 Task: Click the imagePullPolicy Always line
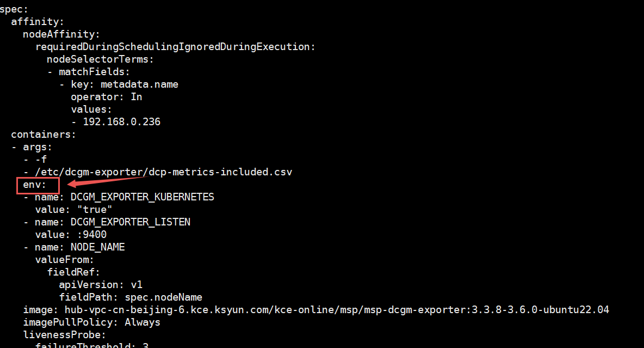(x=91, y=322)
